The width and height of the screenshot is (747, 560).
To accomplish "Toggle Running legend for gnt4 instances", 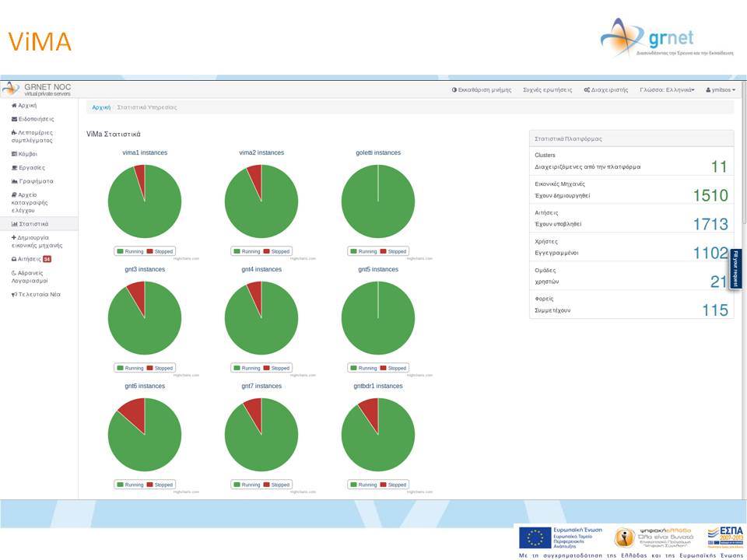I will point(247,368).
